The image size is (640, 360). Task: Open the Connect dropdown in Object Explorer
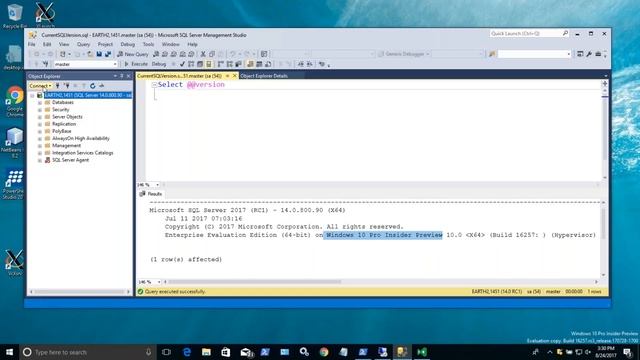40,86
